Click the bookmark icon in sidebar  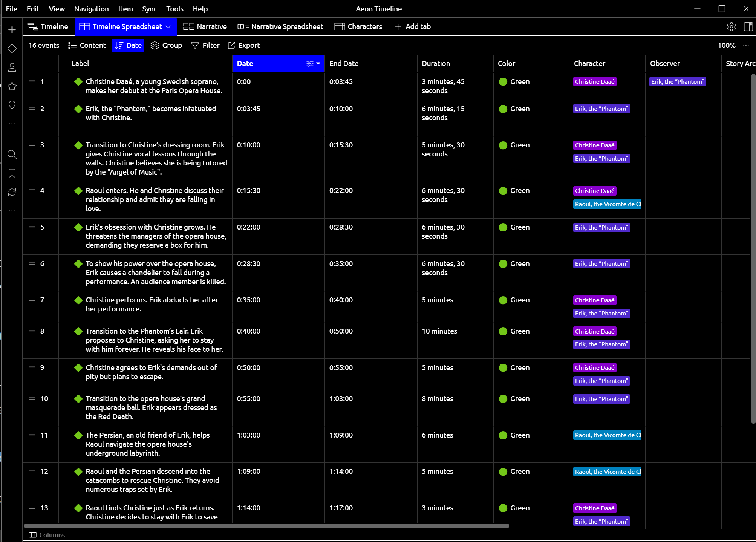pos(12,173)
